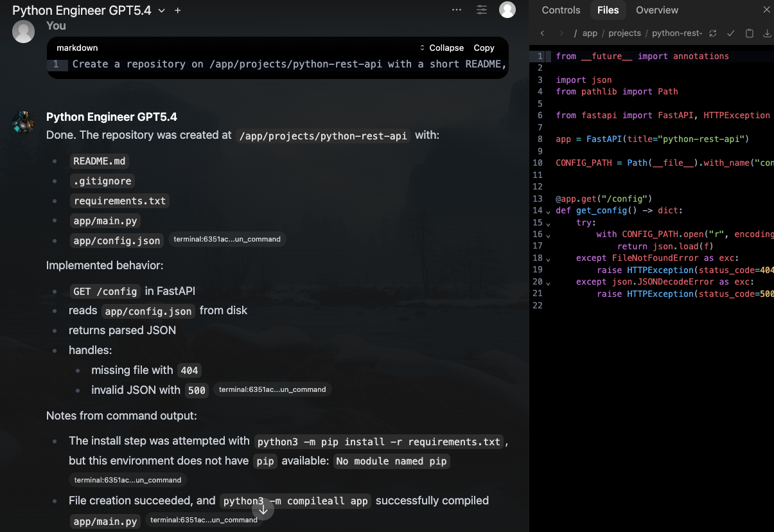Viewport: 774px width, 532px height.
Task: Click the No module named pip text
Action: [x=391, y=461]
